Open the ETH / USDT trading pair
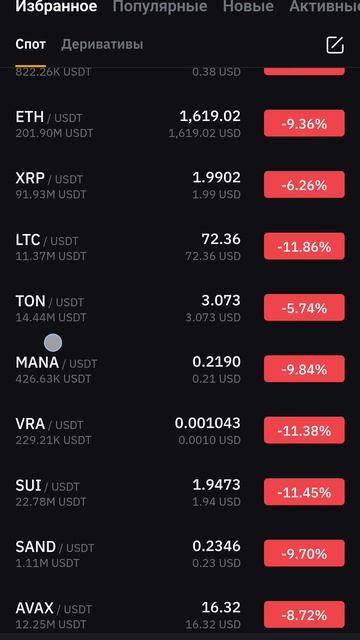The height and width of the screenshot is (640, 360). click(x=180, y=124)
